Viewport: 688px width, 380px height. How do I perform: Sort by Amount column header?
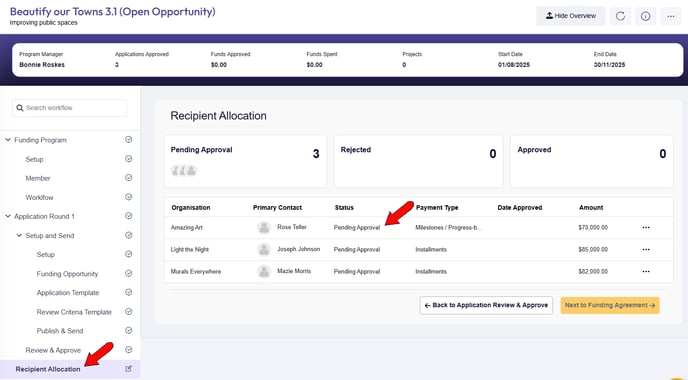click(x=591, y=208)
